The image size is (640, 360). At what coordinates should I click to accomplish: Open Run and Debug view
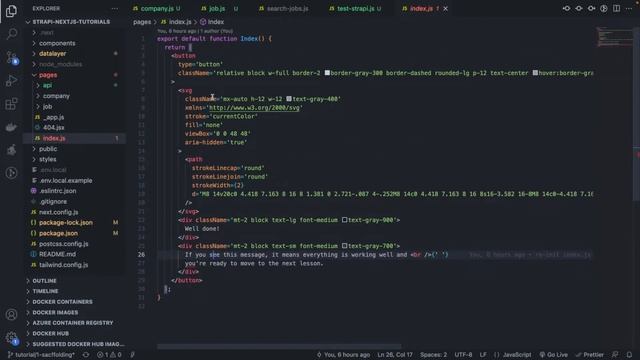pos(11,80)
